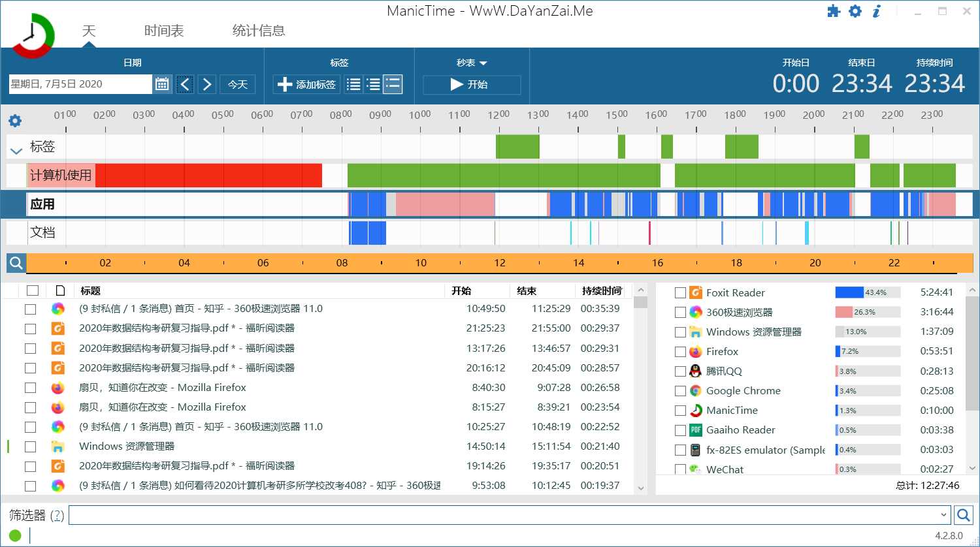Select the 文档 timeline row label
Image resolution: width=980 pixels, height=547 pixels.
pos(42,232)
